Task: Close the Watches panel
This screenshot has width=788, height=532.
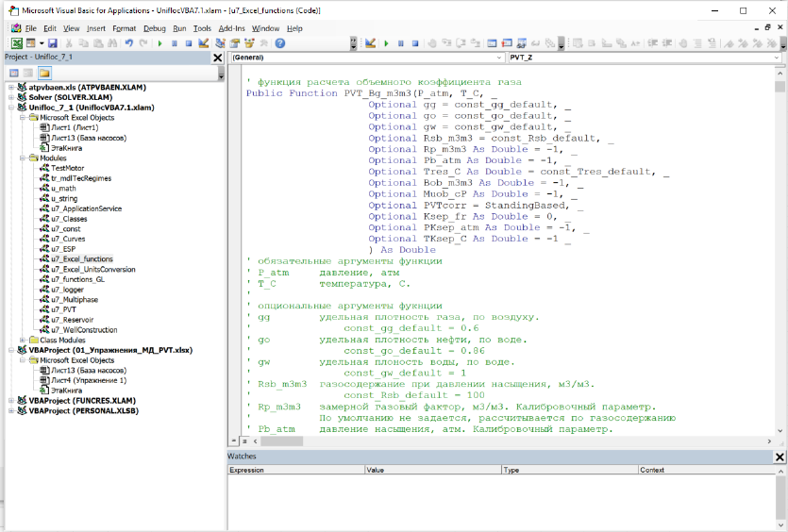Action: (780, 457)
